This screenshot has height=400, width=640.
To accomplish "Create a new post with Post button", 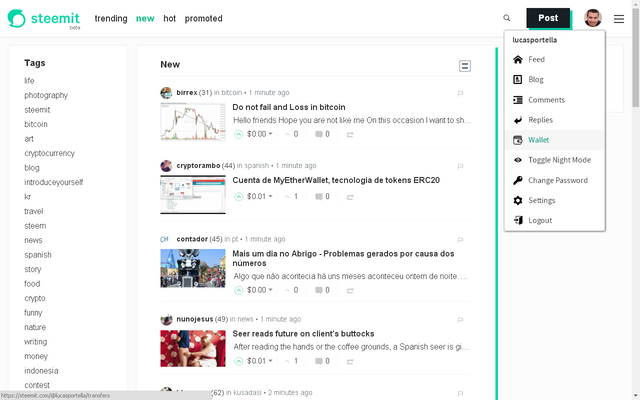I will pos(548,18).
